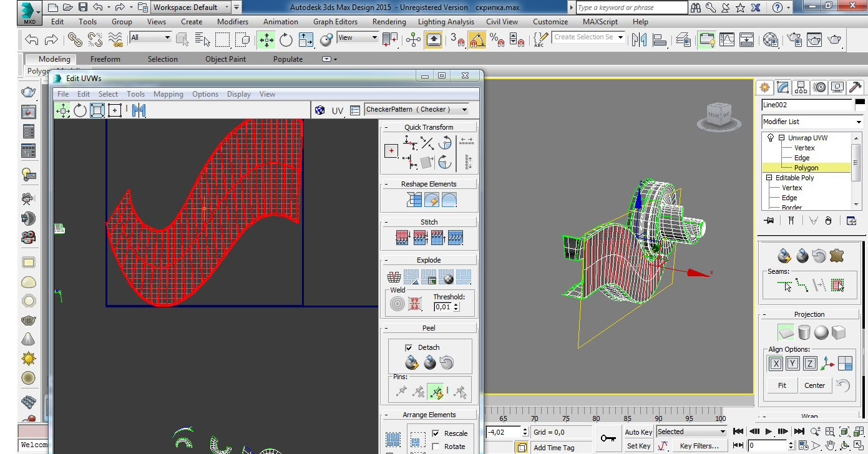This screenshot has height=454, width=868.
Task: Open the Hierarchy command panel tab
Action: [801, 87]
